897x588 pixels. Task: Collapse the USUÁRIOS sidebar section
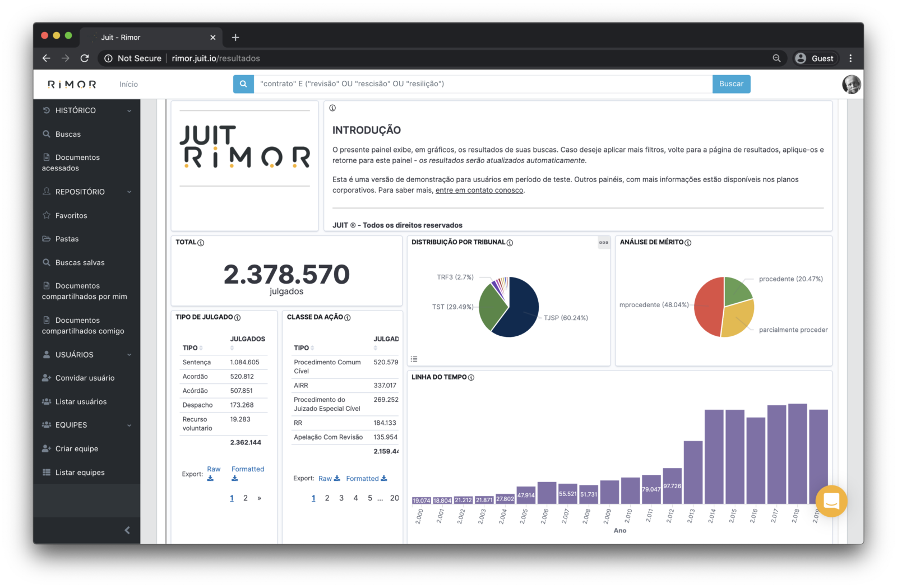coord(129,355)
